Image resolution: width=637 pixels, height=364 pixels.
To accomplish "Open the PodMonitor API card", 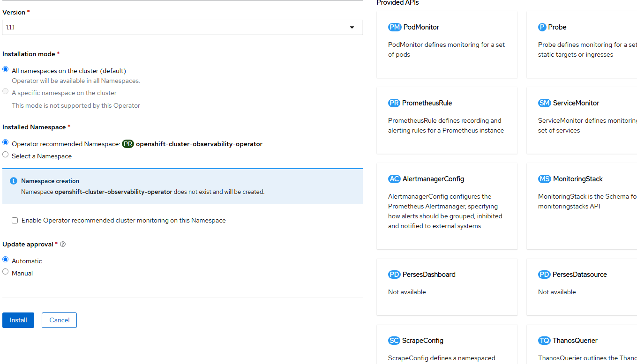I will pyautogui.click(x=447, y=45).
